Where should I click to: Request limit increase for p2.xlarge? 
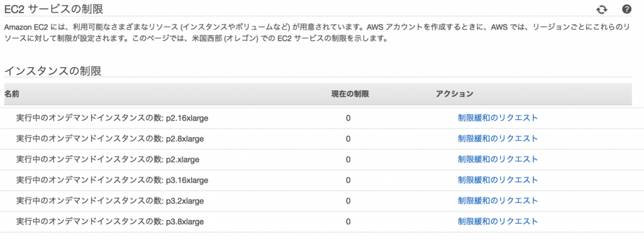[498, 159]
